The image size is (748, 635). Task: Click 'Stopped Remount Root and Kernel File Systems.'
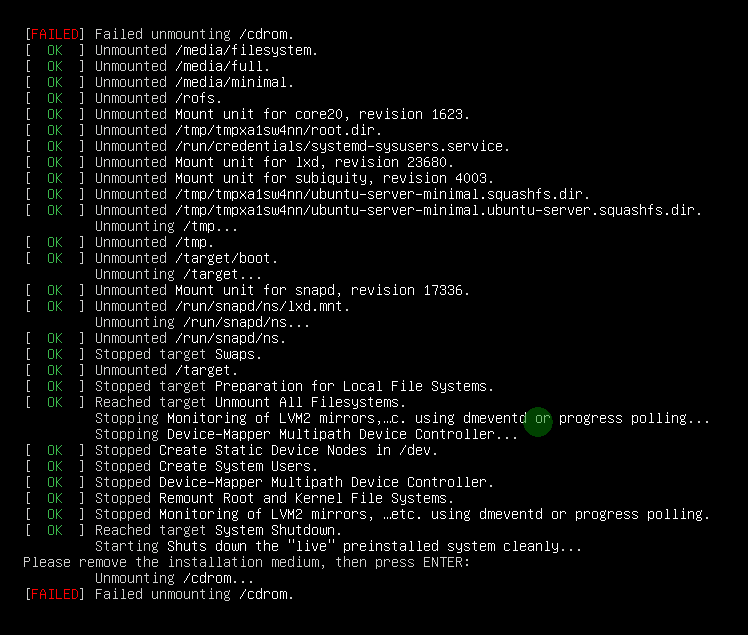coord(274,498)
